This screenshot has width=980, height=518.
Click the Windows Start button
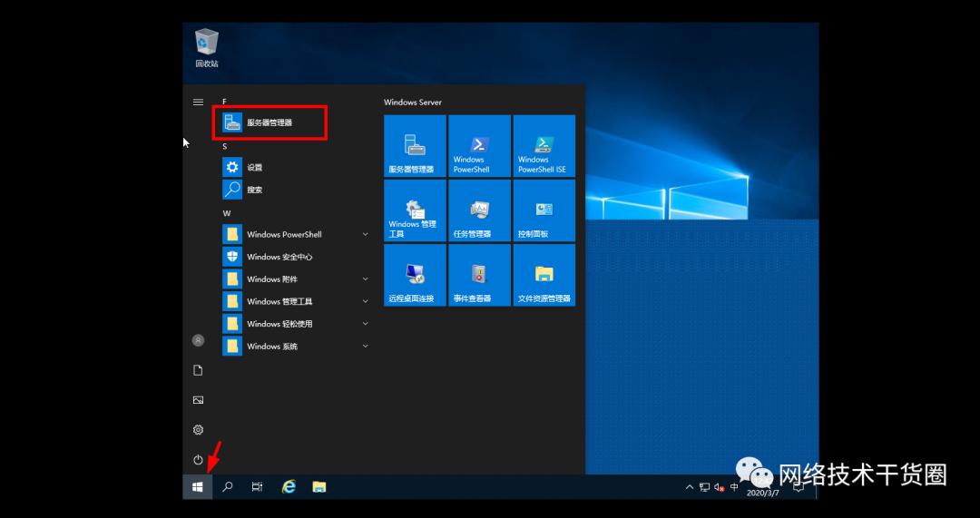198,487
